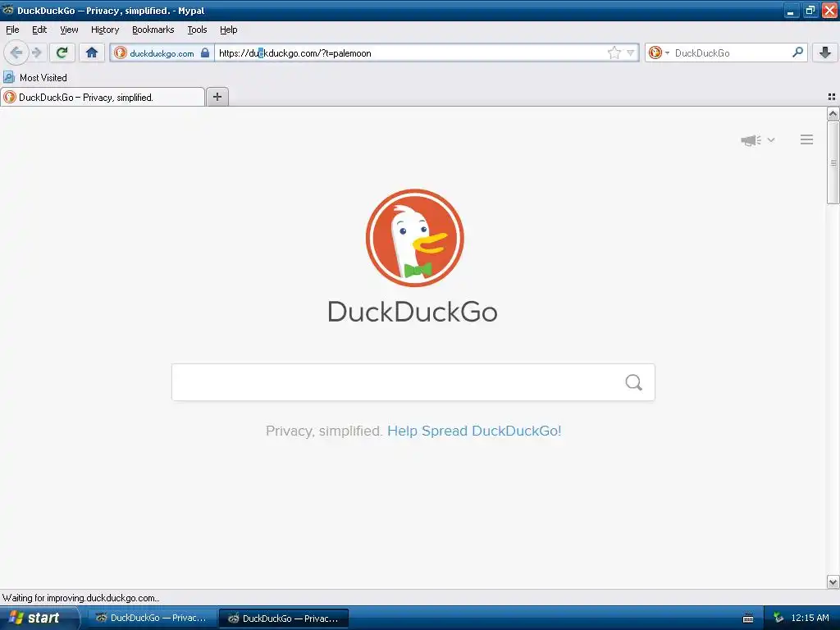Open the home page via house icon
The image size is (840, 630).
click(92, 52)
